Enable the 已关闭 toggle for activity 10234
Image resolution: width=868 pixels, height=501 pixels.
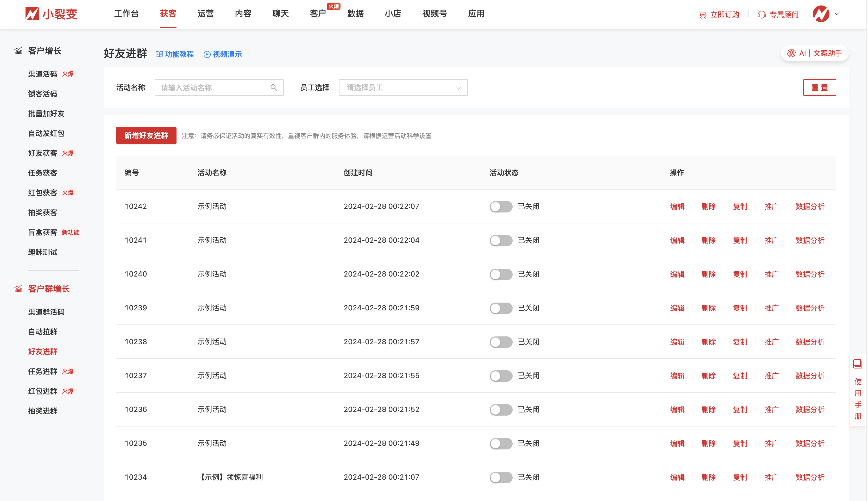pos(501,477)
